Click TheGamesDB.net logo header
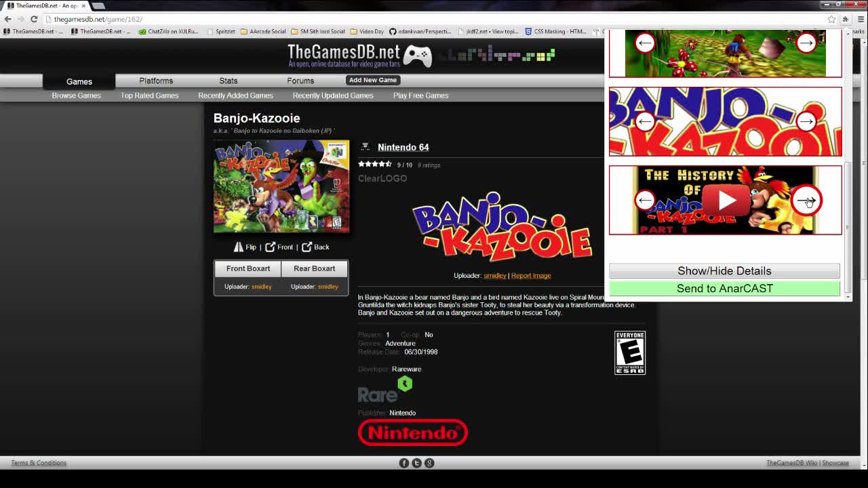868x488 pixels. coord(360,55)
